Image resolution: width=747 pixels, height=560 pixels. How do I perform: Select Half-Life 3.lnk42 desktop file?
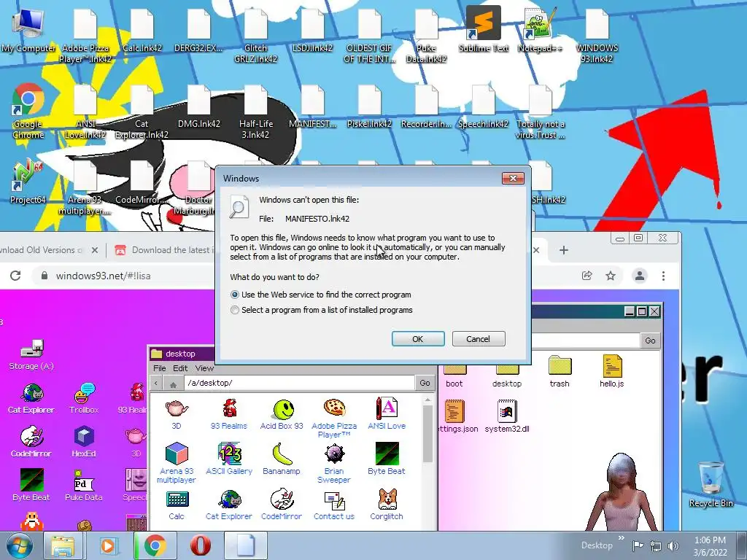point(256,112)
